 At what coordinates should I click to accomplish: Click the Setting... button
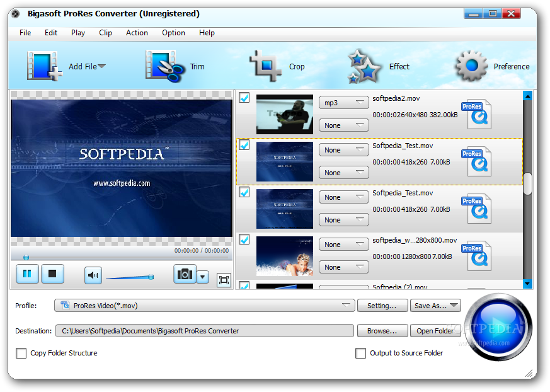pyautogui.click(x=382, y=305)
